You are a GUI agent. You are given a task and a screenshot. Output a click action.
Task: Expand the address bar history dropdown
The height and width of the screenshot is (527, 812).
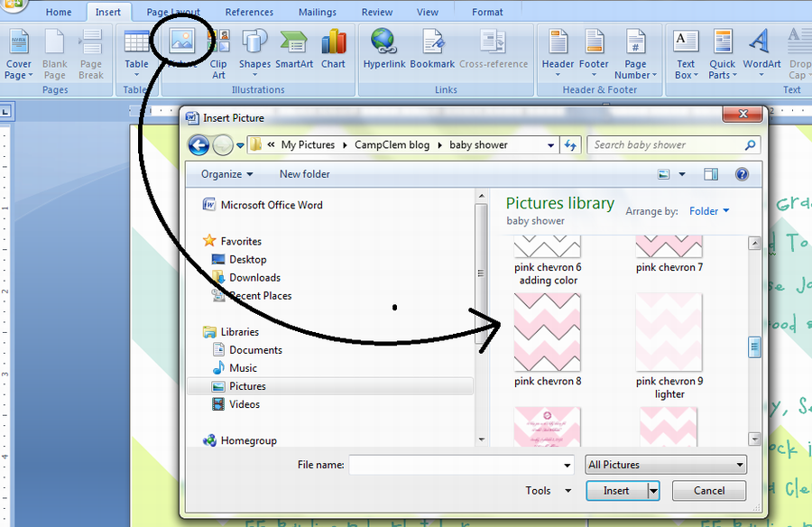[x=551, y=145]
